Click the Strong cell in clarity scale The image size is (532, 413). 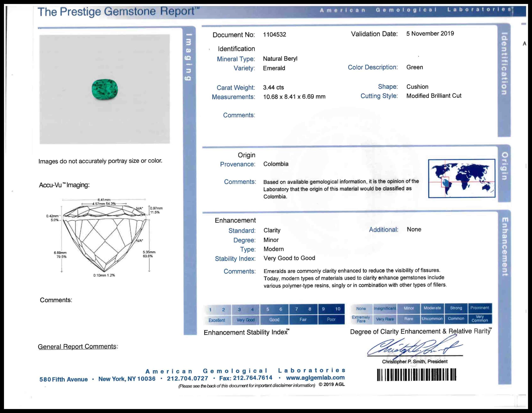456,308
